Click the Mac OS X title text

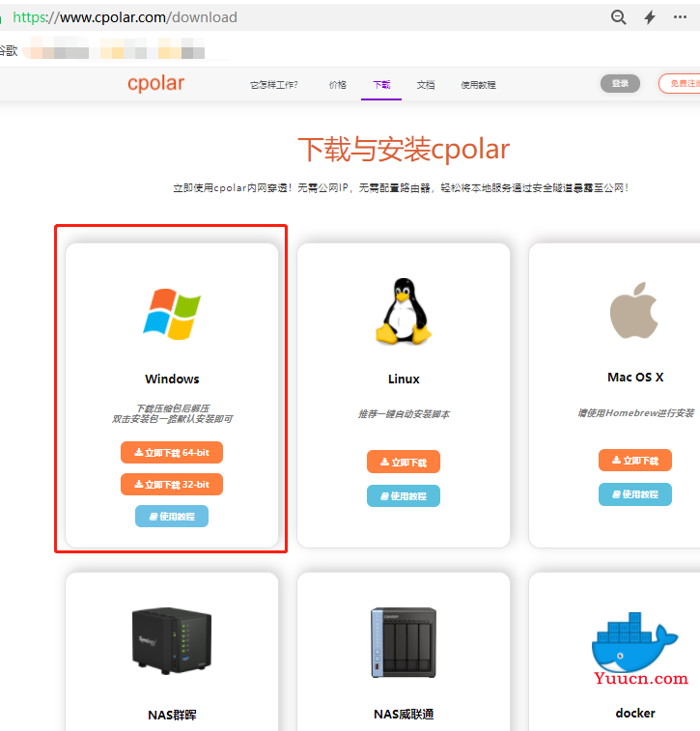635,378
